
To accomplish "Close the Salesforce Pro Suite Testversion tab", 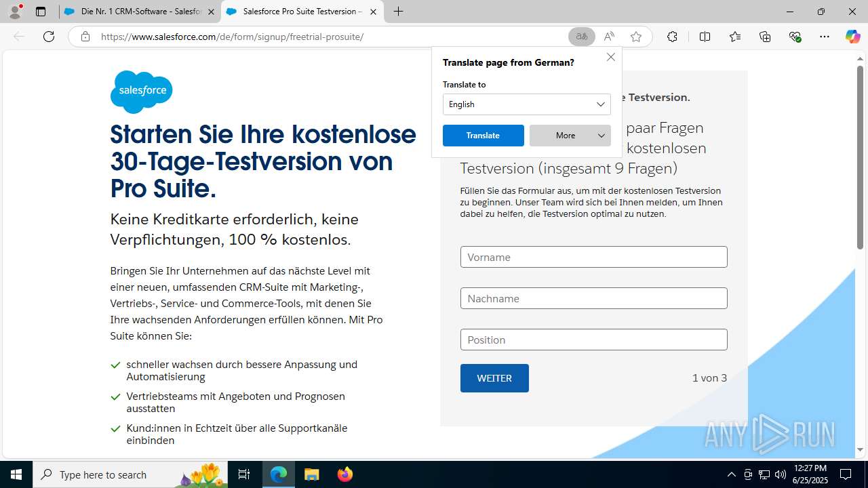I will (373, 12).
